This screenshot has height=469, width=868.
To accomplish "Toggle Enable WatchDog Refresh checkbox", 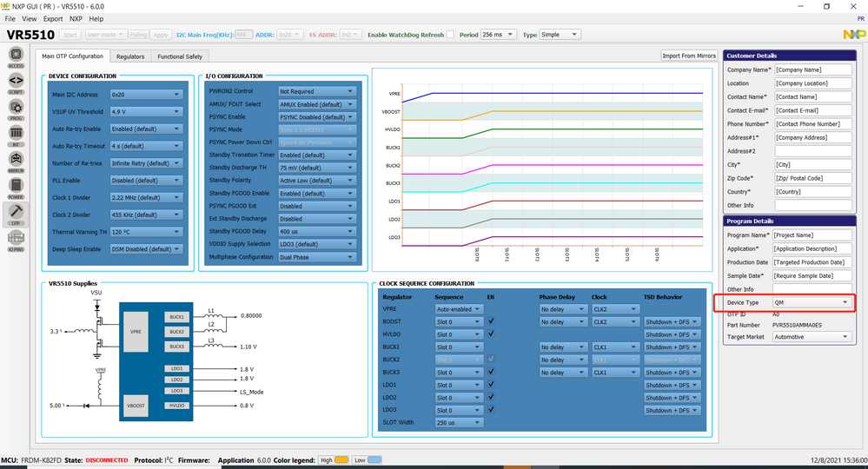I will 450,35.
